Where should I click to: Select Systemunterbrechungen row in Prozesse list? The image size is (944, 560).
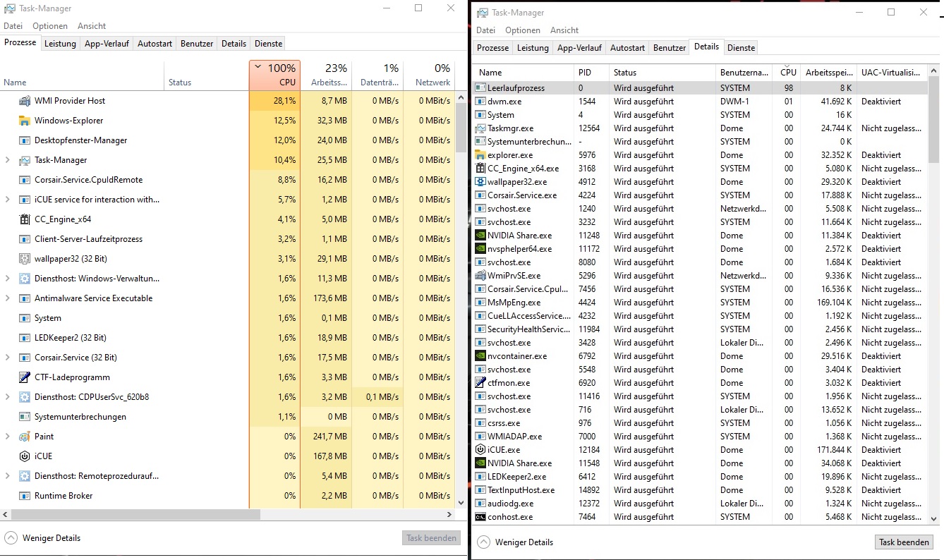pyautogui.click(x=227, y=417)
